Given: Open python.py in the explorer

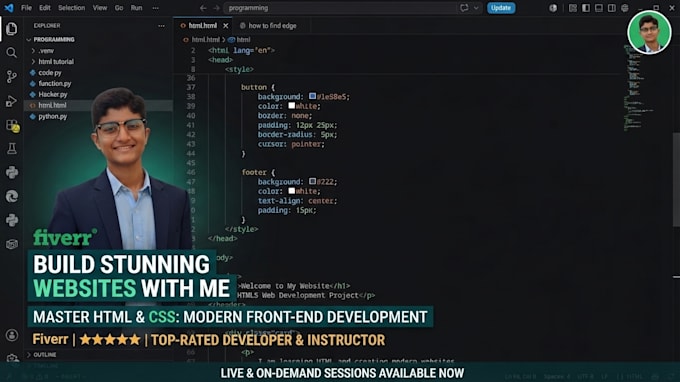Looking at the screenshot, I should pos(52,116).
